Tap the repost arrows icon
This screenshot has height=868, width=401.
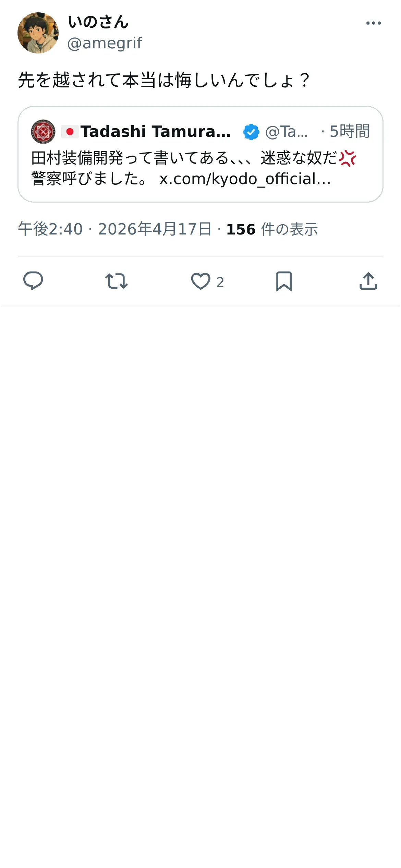point(117,281)
